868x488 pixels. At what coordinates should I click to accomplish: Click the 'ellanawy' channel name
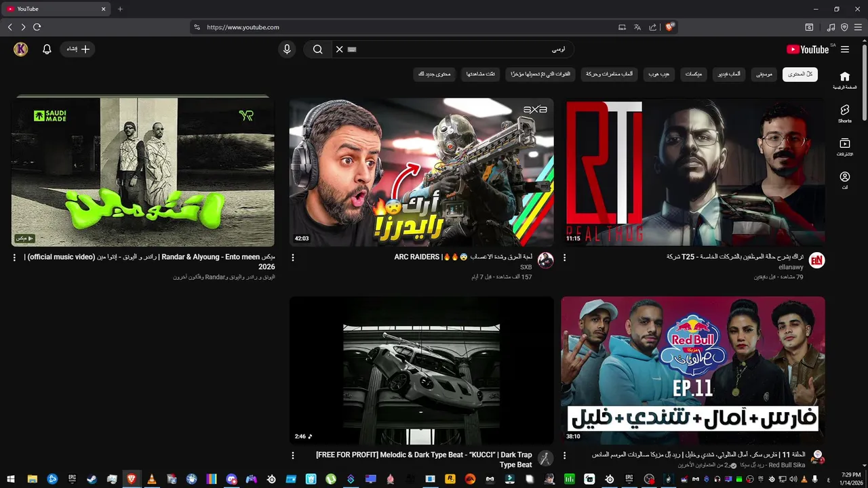tap(791, 267)
